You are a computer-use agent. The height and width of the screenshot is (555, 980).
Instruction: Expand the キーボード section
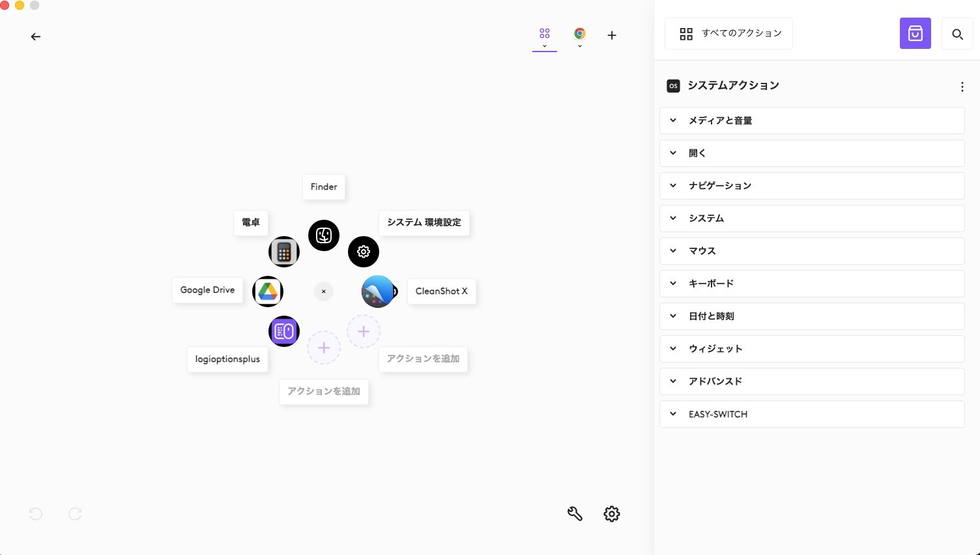click(x=812, y=284)
